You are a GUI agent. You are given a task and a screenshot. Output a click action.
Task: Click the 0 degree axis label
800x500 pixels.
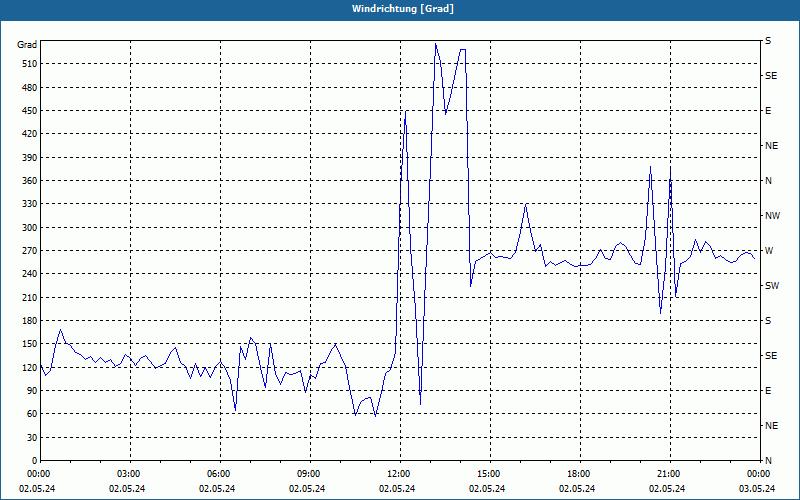click(x=34, y=461)
